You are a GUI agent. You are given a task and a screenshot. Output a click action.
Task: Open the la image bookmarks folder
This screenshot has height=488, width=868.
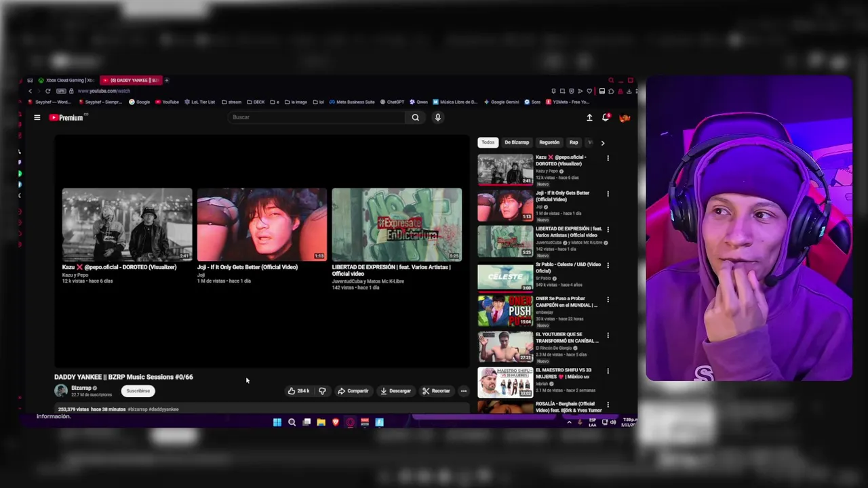coord(295,102)
